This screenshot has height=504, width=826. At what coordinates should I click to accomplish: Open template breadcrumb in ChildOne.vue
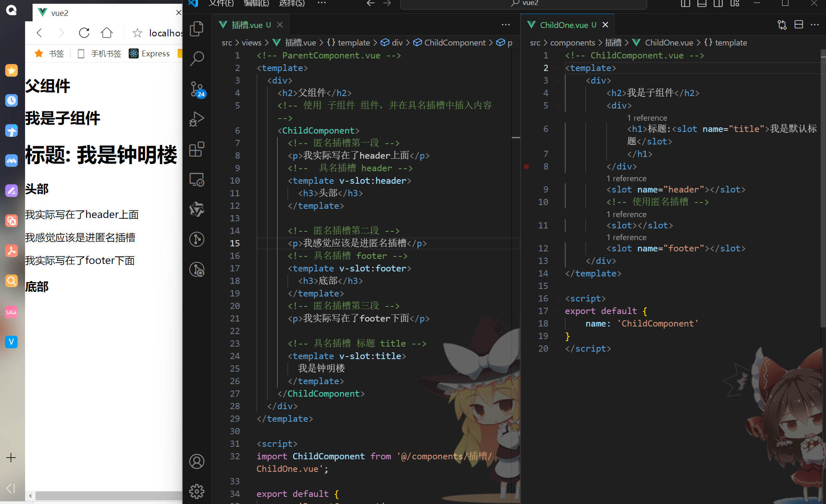pyautogui.click(x=726, y=43)
